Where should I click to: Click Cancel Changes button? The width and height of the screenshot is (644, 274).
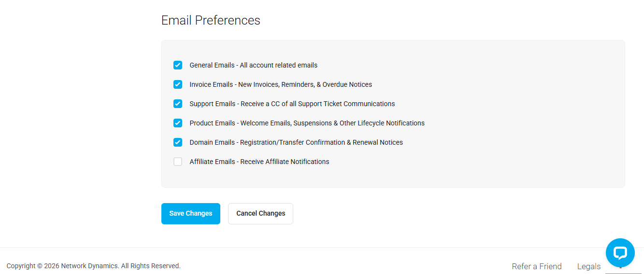click(x=261, y=214)
